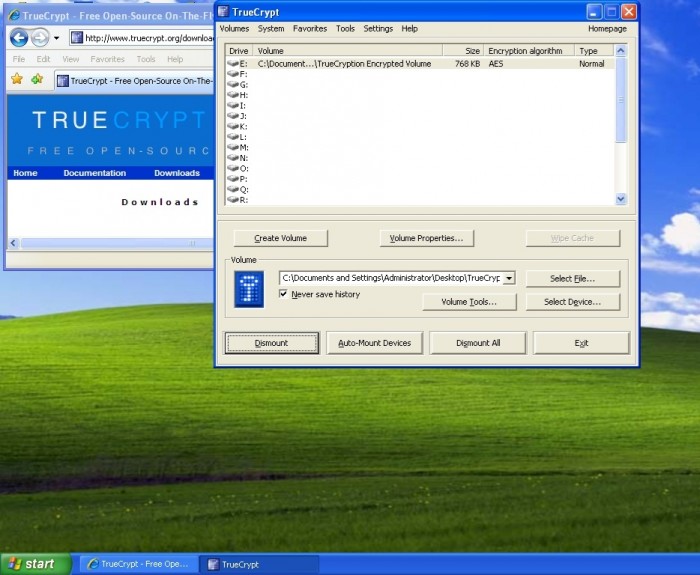Screen dimensions: 700x575
Task: Sort the list by Encryption algorithm column
Action: 528,50
